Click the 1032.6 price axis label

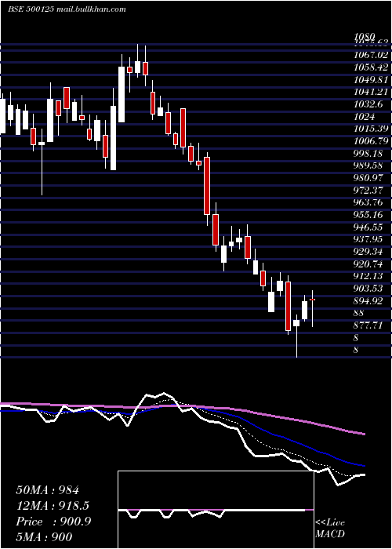tap(368, 104)
